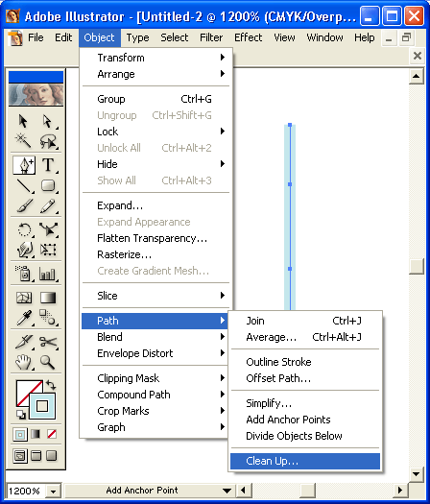Select the Magic Wand tool

click(23, 141)
